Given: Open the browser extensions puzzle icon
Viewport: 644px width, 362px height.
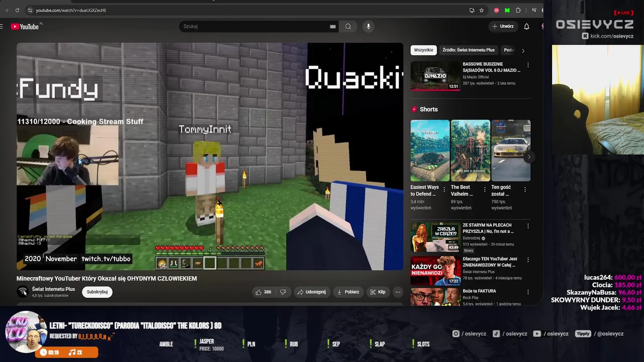Looking at the screenshot, I should pyautogui.click(x=518, y=10).
